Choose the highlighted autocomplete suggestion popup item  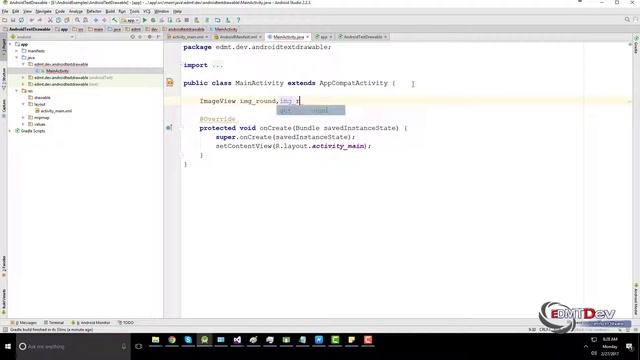pos(311,110)
